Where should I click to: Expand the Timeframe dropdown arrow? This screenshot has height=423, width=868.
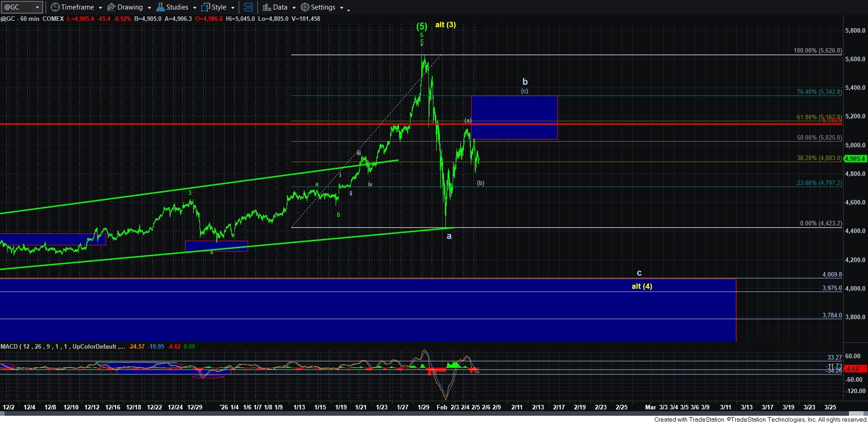[100, 8]
